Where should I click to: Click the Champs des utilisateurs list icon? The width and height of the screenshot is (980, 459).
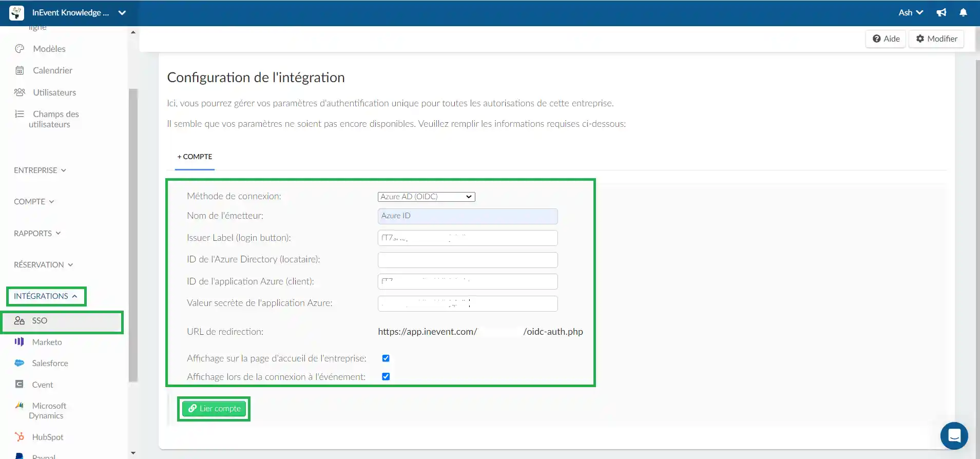coord(20,114)
